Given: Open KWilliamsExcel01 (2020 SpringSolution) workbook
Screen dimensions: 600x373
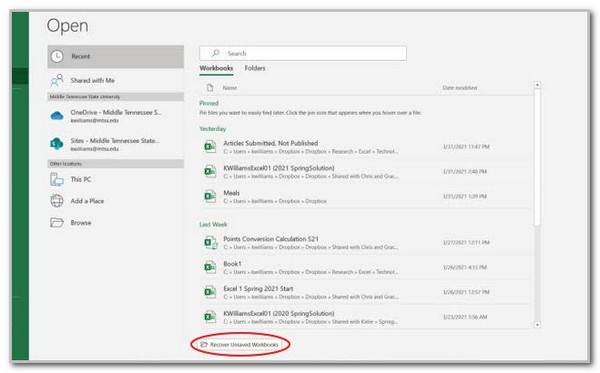Looking at the screenshot, I should click(x=365, y=317).
